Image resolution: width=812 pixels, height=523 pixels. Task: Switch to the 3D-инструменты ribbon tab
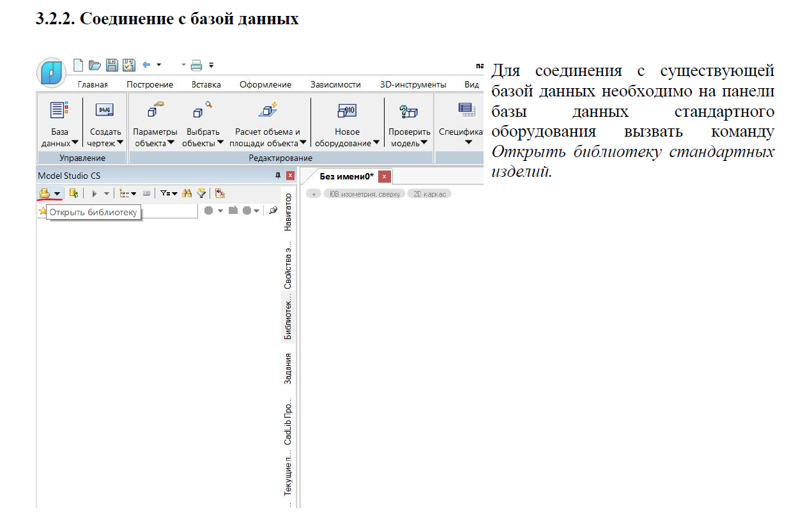tap(413, 84)
